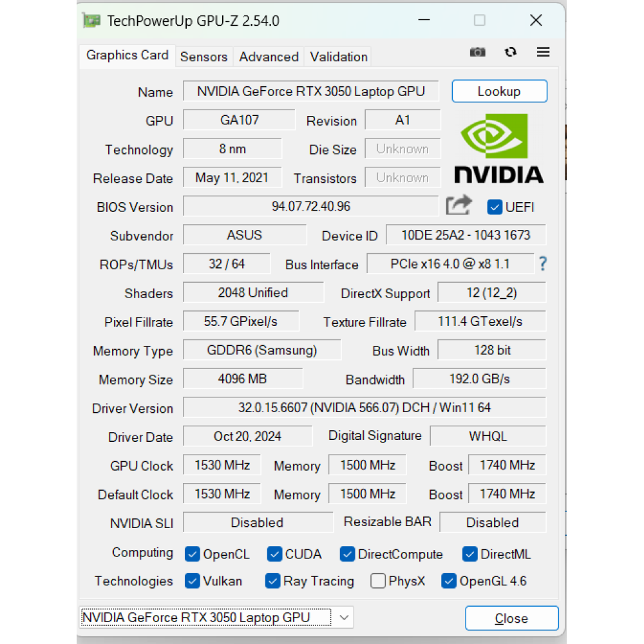Toggle the Ray Tracing checkbox
644x644 pixels.
pos(272,581)
